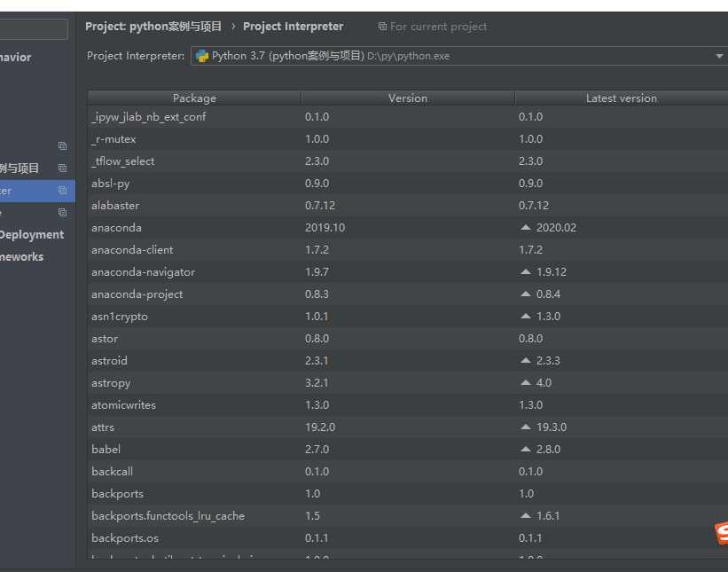Image resolution: width=728 pixels, height=572 pixels.
Task: Select the anaconda-project package name
Action: tap(137, 294)
